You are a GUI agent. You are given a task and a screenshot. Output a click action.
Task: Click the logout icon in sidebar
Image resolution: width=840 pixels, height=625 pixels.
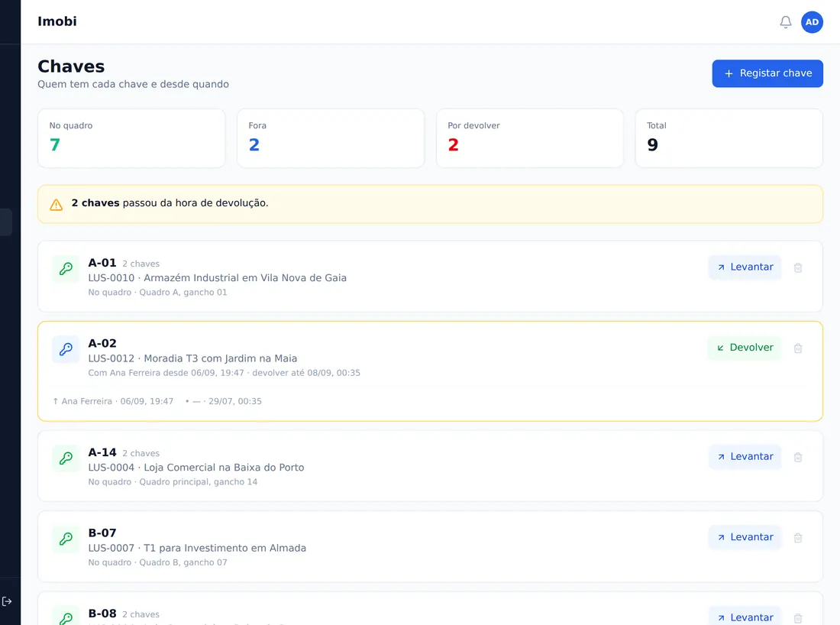(x=7, y=601)
